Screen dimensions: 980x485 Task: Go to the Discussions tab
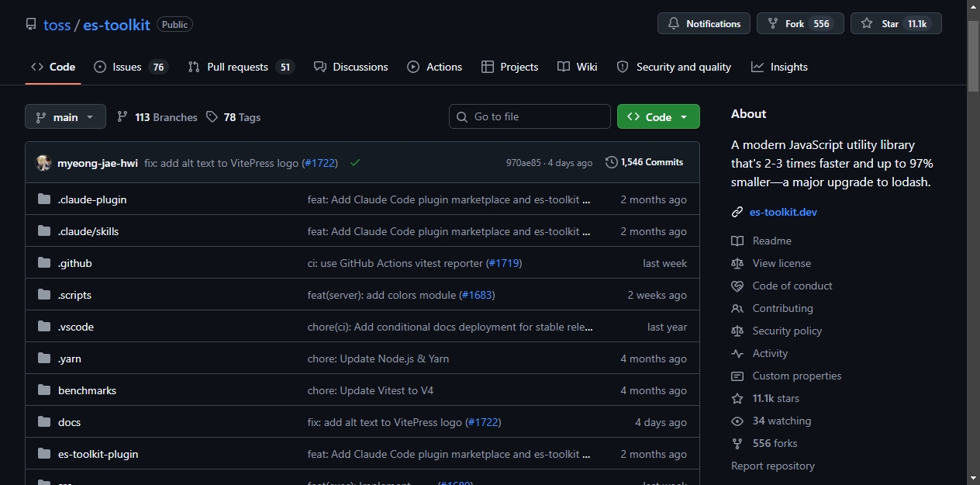click(350, 67)
